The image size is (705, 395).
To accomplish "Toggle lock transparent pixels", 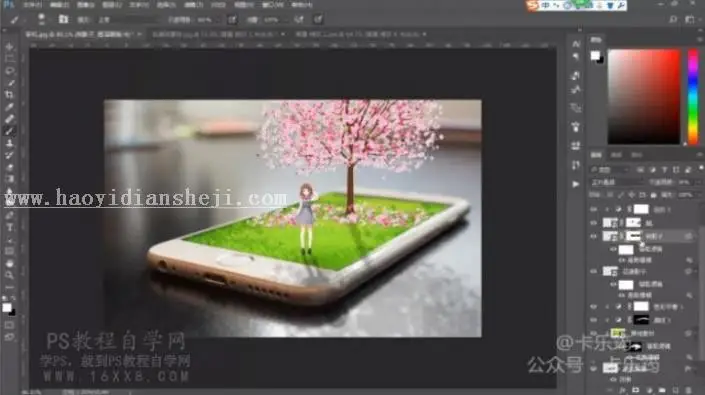I will click(x=610, y=195).
